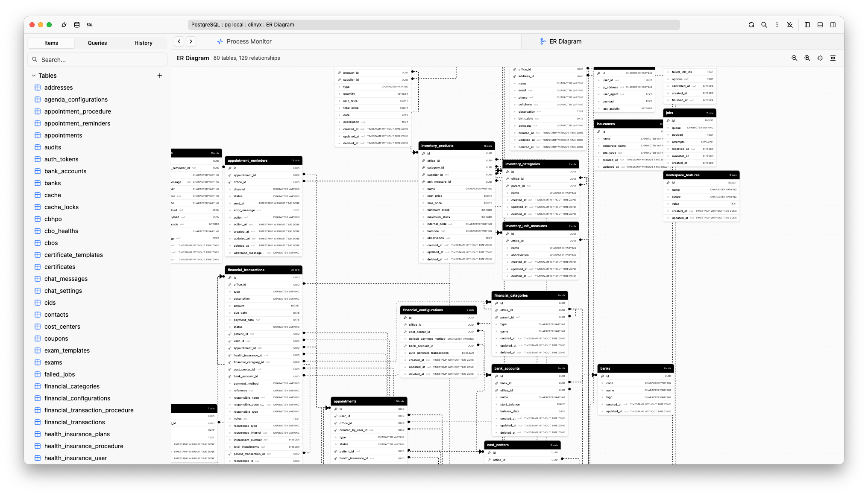Click the auto-arrange layout icon
The image size is (868, 496).
pos(833,58)
